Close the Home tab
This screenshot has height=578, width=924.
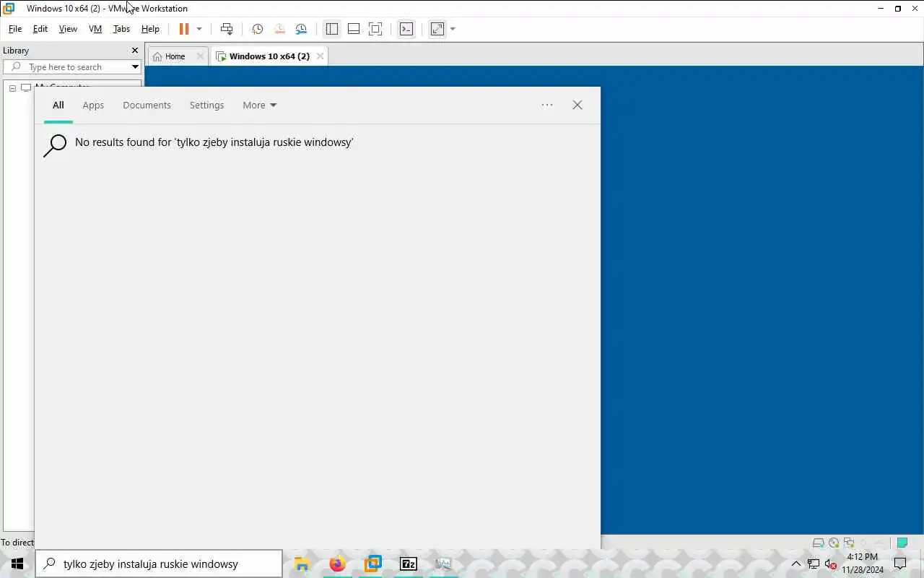(x=200, y=56)
